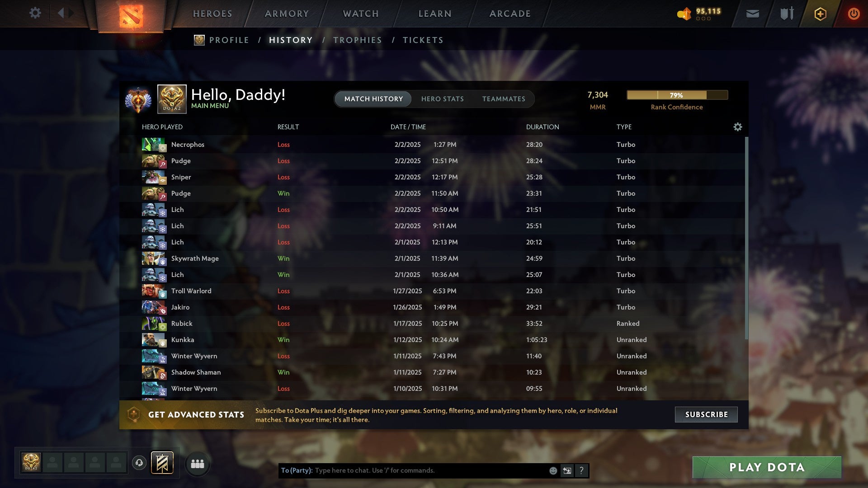Open the shards shop coin icon
The width and height of the screenshot is (868, 488).
point(684,14)
